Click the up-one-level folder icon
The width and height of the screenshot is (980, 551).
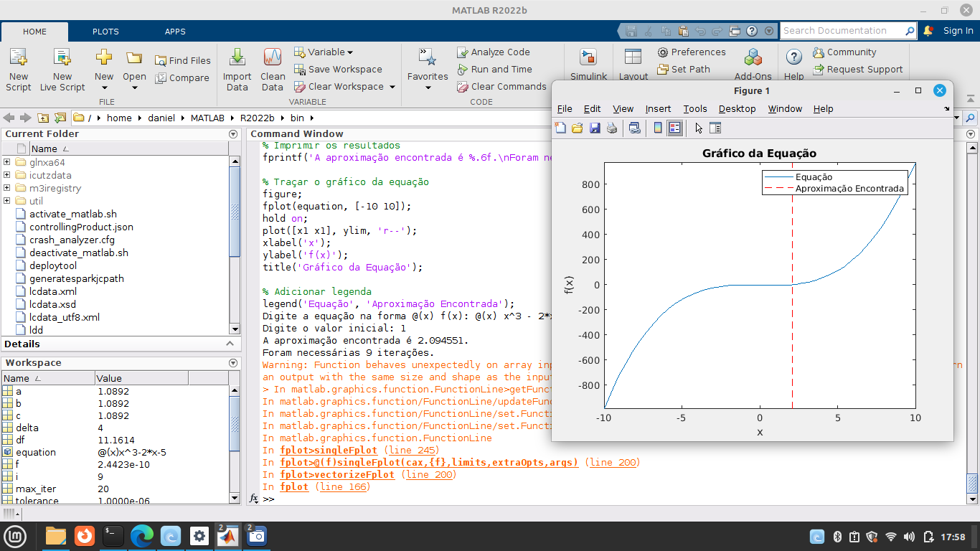[x=43, y=118]
